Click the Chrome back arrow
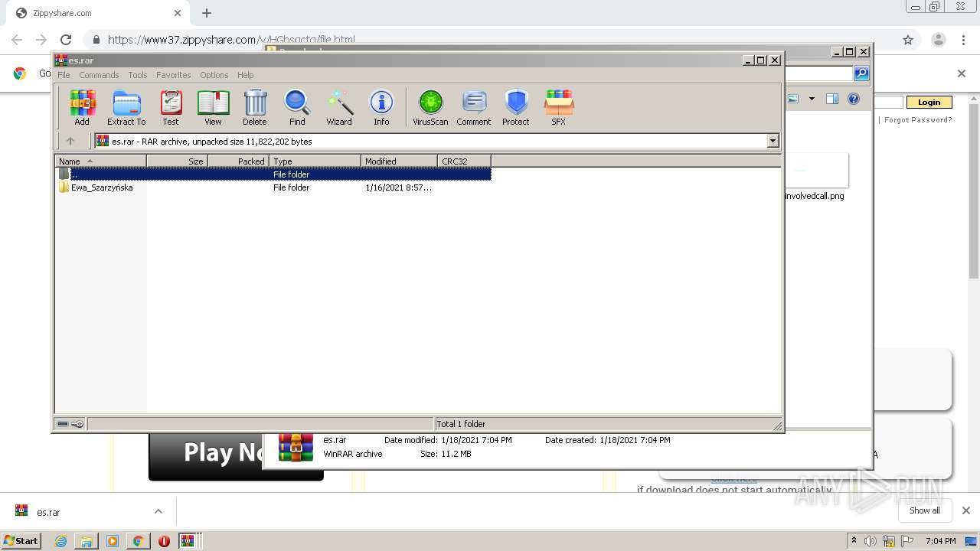The height and width of the screenshot is (551, 980). [17, 40]
